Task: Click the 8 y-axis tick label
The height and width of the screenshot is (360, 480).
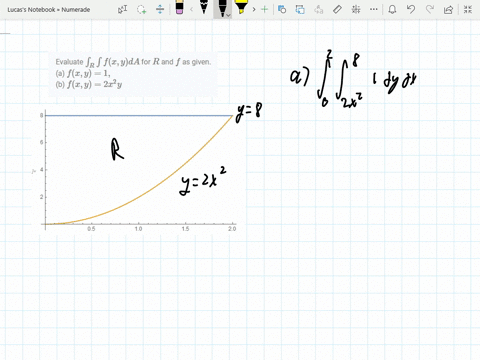Action: tap(42, 115)
